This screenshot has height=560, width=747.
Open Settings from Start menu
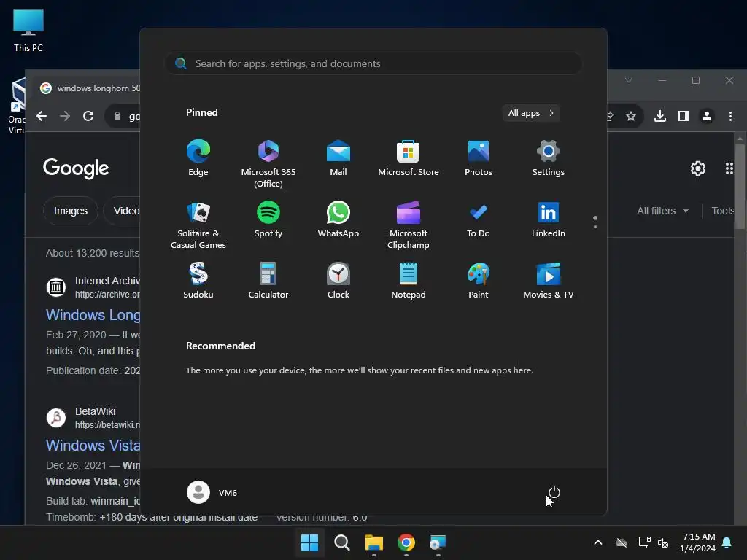point(549,158)
